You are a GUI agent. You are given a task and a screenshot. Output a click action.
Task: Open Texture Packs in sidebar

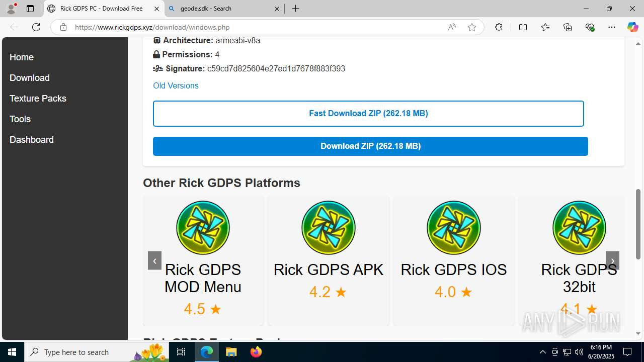38,99
